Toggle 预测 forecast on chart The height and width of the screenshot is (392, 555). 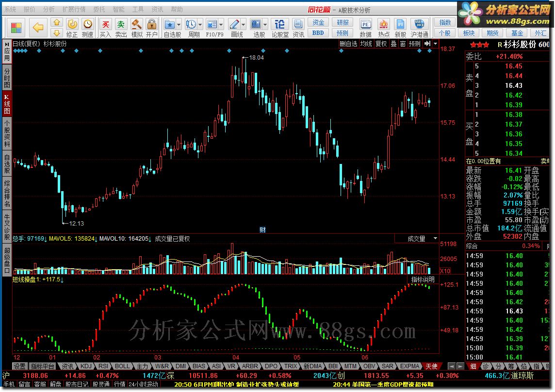(x=415, y=44)
